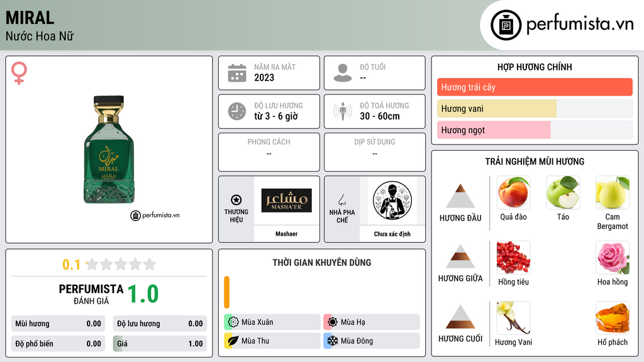This screenshot has height=362, width=644.
Task: Click the green 1.0 Perfumista rating
Action: [143, 294]
